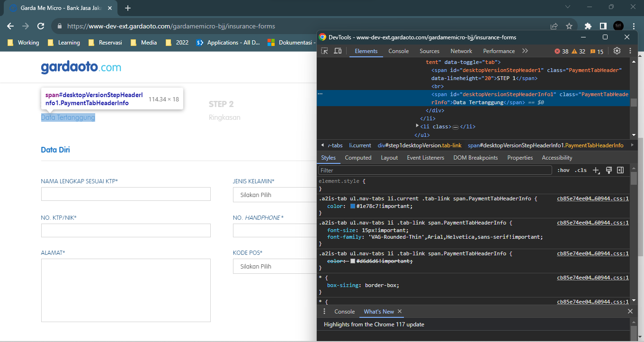
Task: Switch to the Console panel tab
Action: pos(399,51)
